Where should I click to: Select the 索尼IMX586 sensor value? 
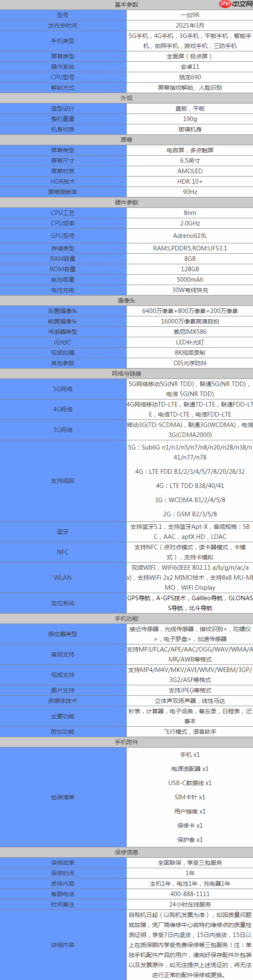pos(190,332)
